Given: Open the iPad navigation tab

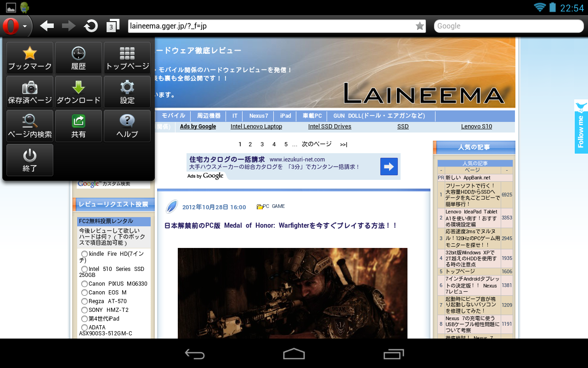Looking at the screenshot, I should tap(285, 116).
